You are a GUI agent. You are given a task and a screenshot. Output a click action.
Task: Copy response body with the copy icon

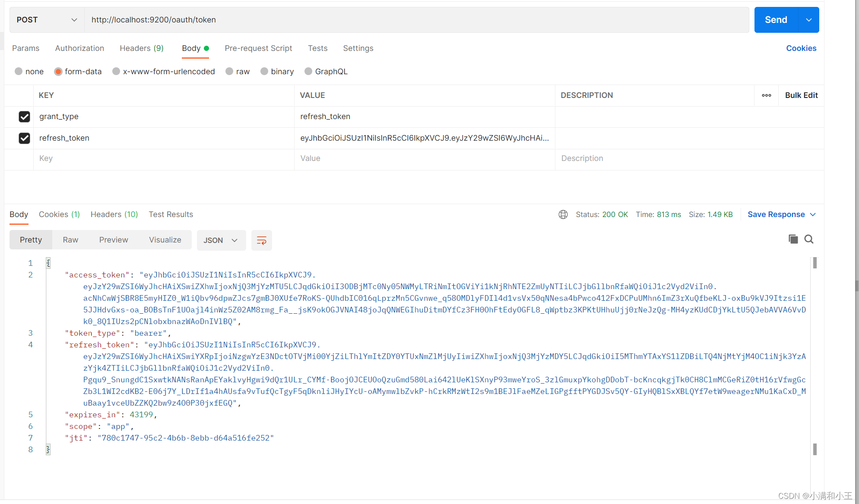(x=793, y=239)
